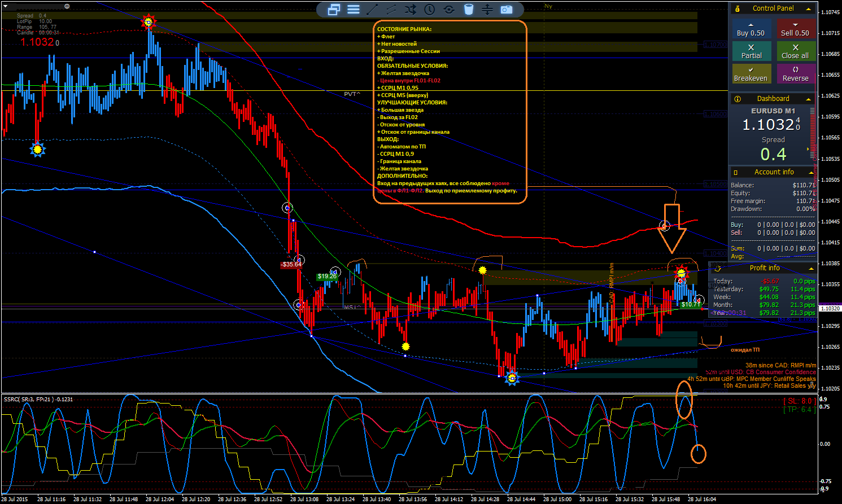Click the -$35.64 loss trade label
The height and width of the screenshot is (504, 842).
point(291,264)
